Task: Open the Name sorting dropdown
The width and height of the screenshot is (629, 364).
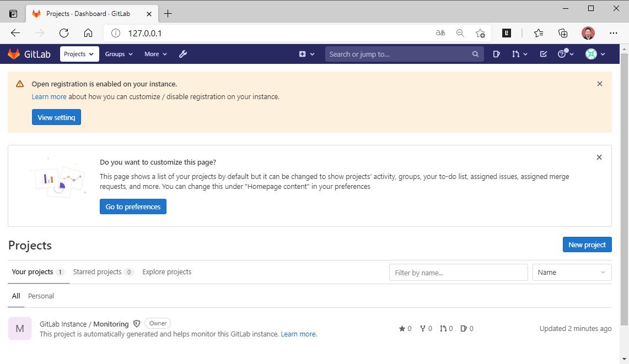Action: (x=572, y=272)
